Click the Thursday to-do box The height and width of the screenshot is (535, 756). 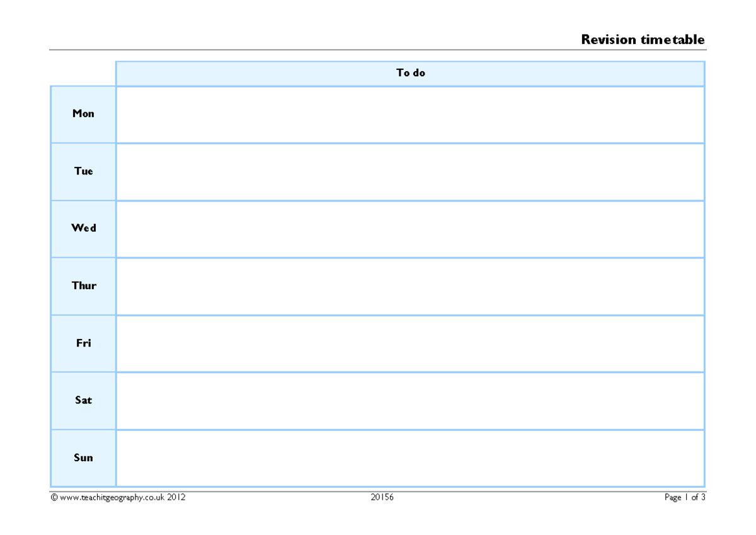[x=409, y=285]
